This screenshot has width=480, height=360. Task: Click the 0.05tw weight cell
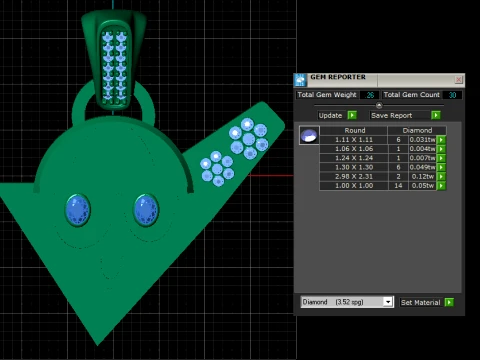[422, 186]
